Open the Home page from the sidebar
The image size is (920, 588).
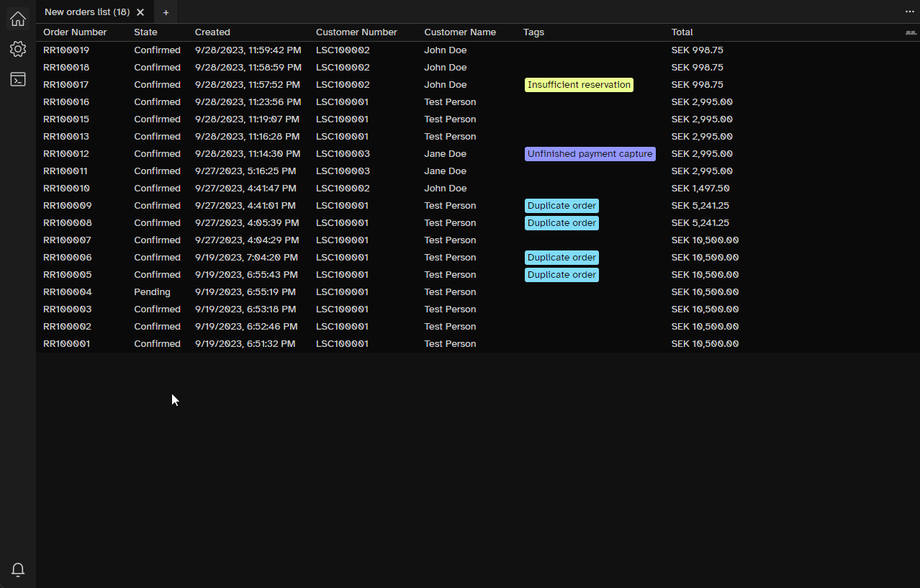[17, 19]
